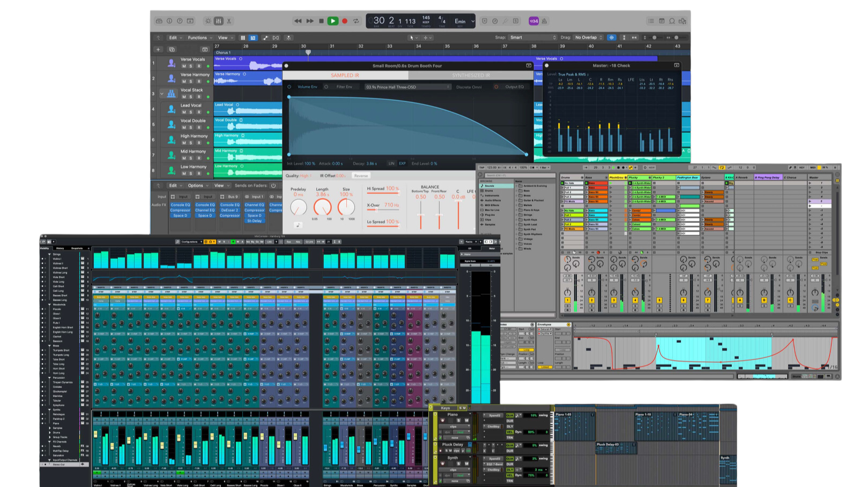Open Smart Controls in Logic toolbar
Screen dimensions: 868x487
[208, 21]
